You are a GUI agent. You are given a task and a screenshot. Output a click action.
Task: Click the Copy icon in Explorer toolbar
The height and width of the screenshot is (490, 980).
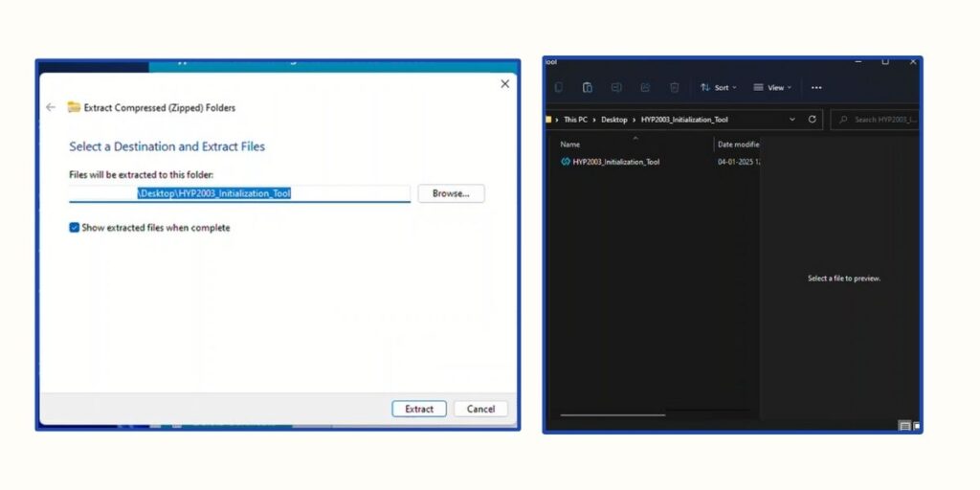[x=558, y=87]
